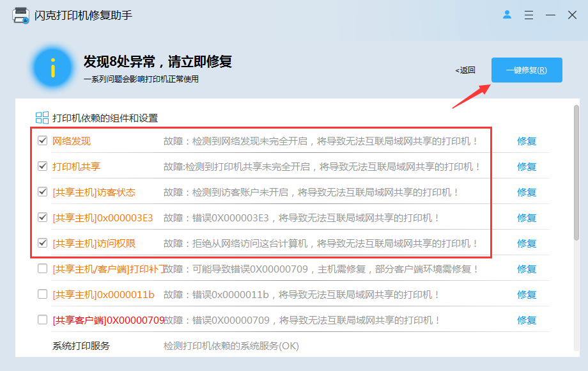This screenshot has height=371, width=588.
Task: Enable the [共享主机]0x0000011b checkbox
Action: pyautogui.click(x=42, y=295)
